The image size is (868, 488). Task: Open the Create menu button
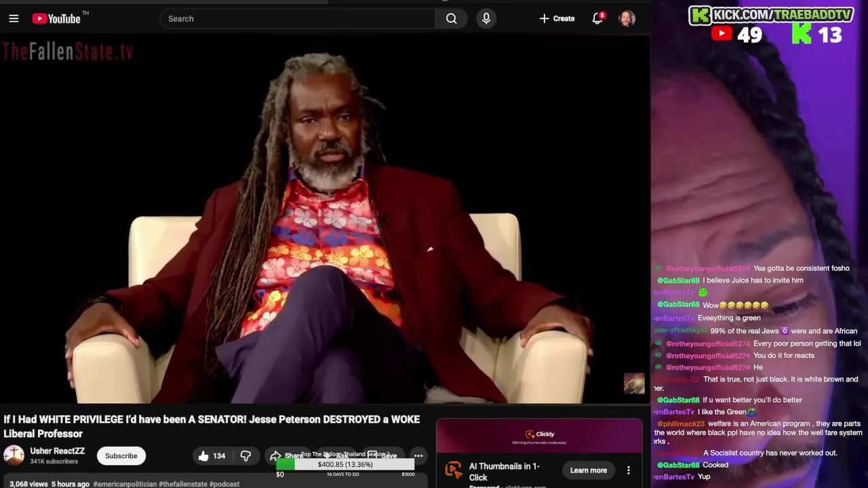557,19
